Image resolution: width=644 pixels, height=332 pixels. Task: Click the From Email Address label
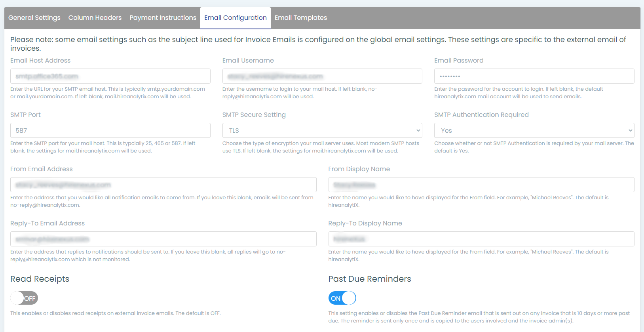pos(42,169)
